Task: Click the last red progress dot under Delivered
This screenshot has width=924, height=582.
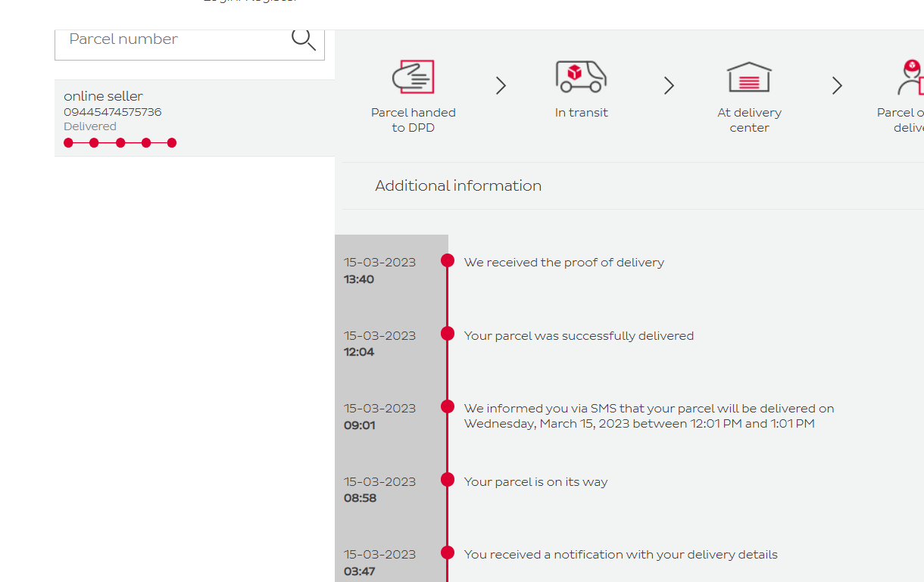Action: point(172,143)
